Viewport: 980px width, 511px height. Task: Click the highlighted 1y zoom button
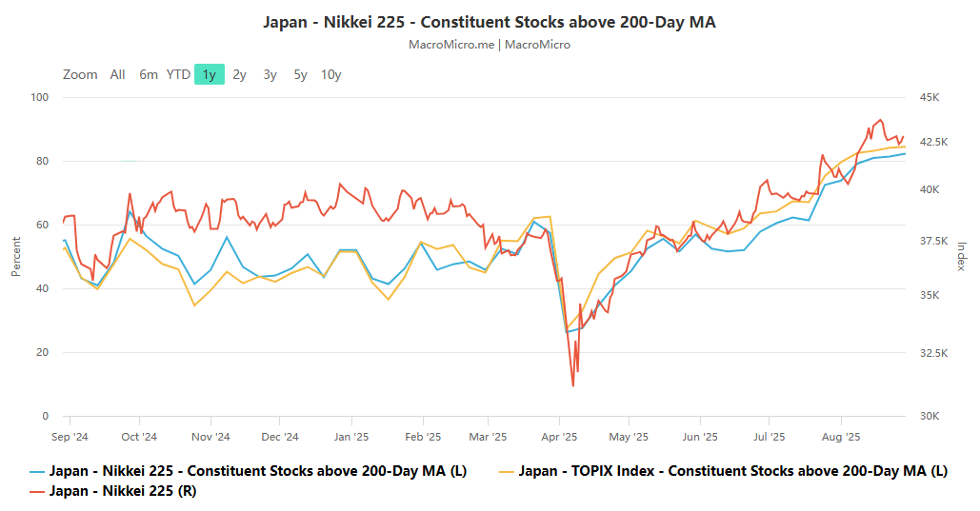(x=210, y=74)
